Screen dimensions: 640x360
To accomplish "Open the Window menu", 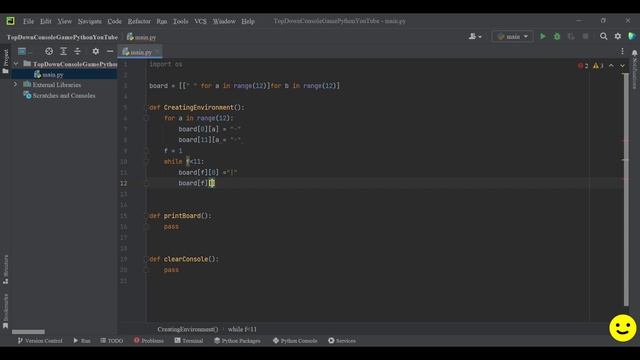I will [224, 21].
